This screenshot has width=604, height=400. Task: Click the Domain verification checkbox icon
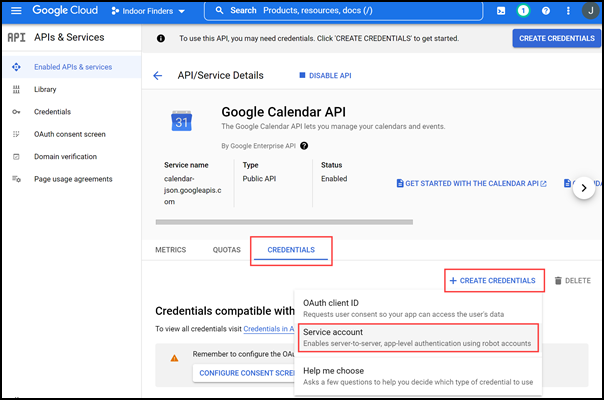[x=16, y=156]
